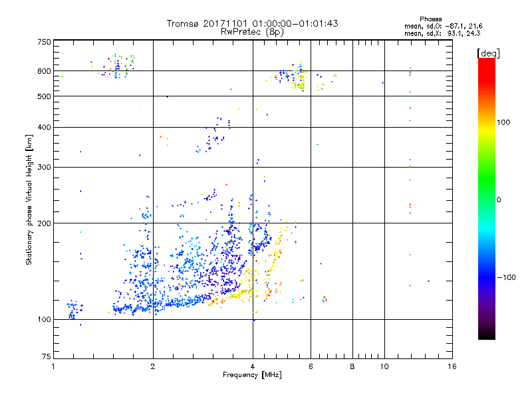Click the "[deg]" color bar unit label
Screen dimensions: 532x399
(488, 53)
